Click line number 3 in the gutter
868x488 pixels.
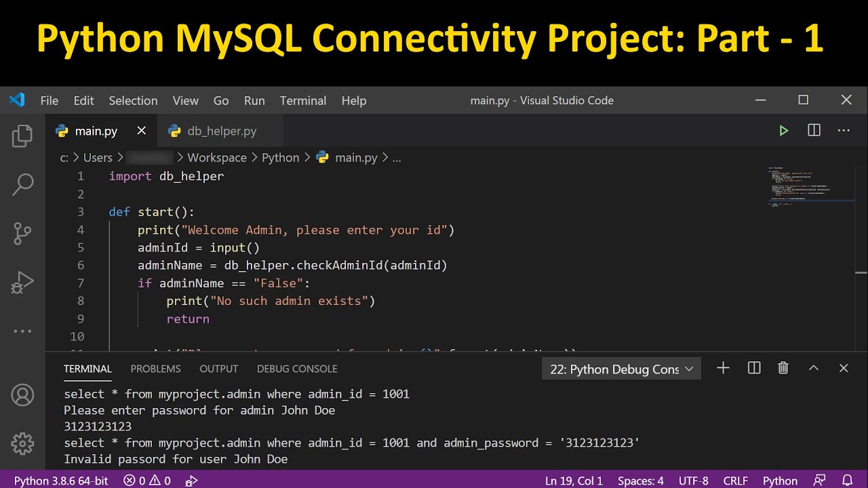click(81, 211)
